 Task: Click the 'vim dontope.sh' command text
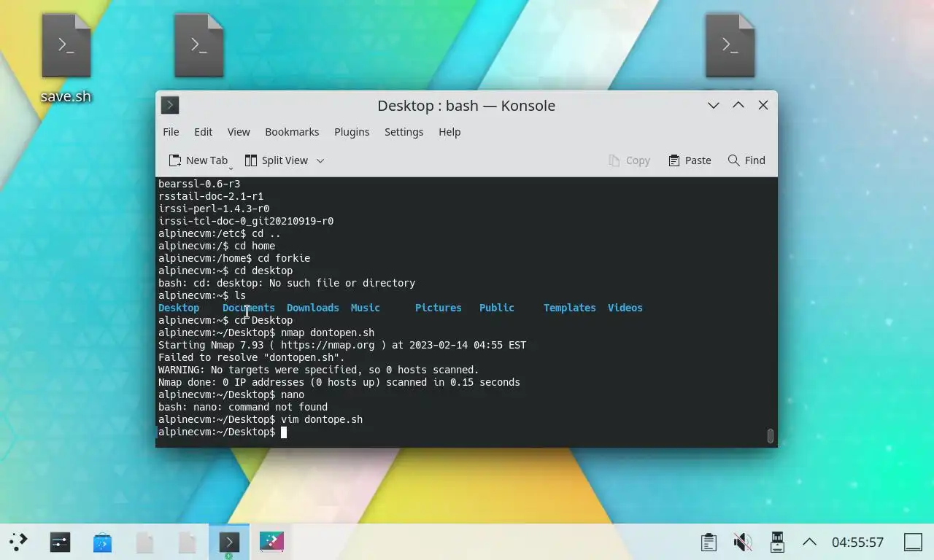(322, 419)
